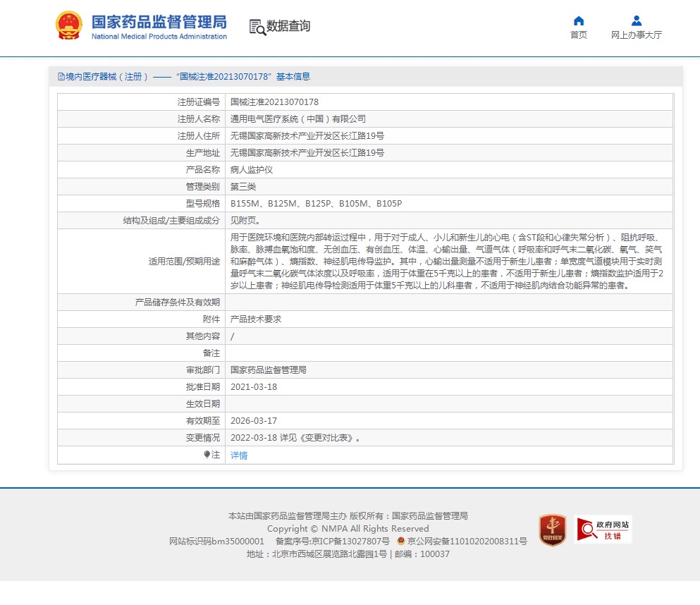Select 国械注准20213070178 in 注册证编号 row
This screenshot has width=700, height=605.
tap(274, 102)
